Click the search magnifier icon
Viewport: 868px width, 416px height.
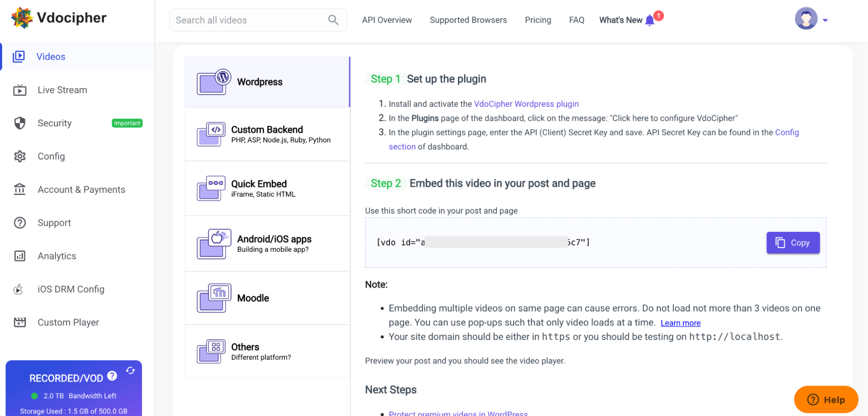pos(333,20)
